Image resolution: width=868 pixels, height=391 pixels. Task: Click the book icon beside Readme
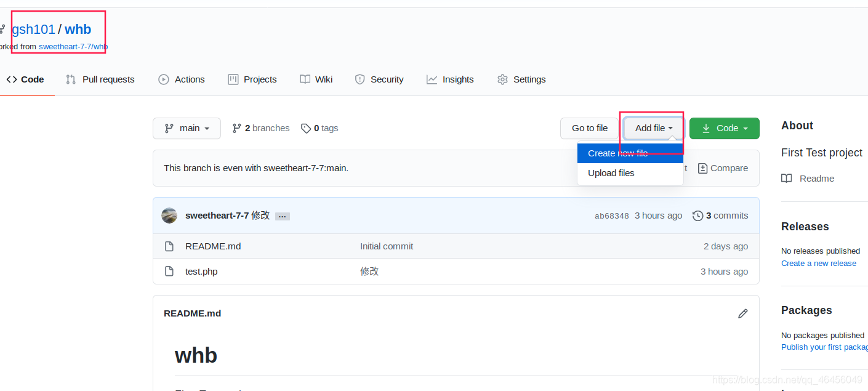click(x=786, y=179)
